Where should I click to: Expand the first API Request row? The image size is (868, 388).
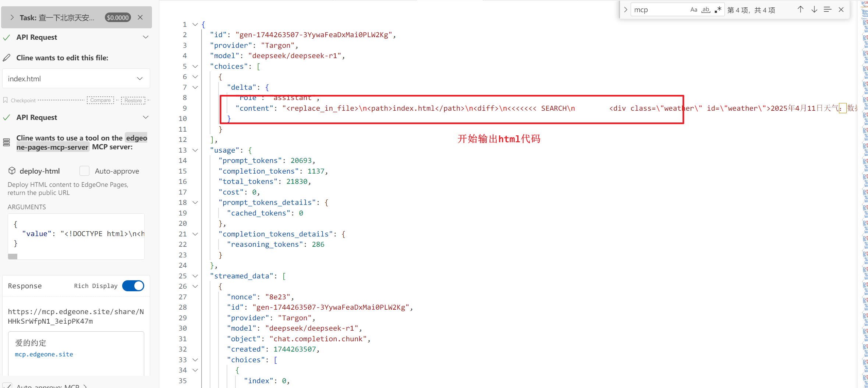(146, 37)
